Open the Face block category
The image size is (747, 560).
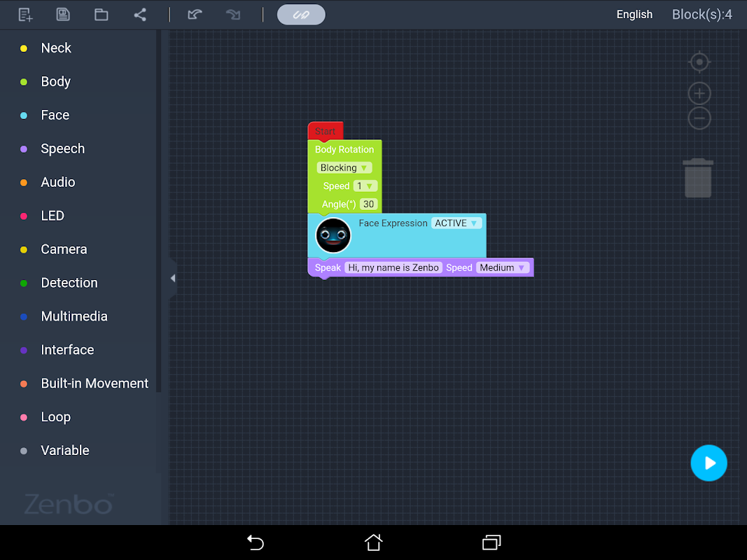pyautogui.click(x=55, y=115)
